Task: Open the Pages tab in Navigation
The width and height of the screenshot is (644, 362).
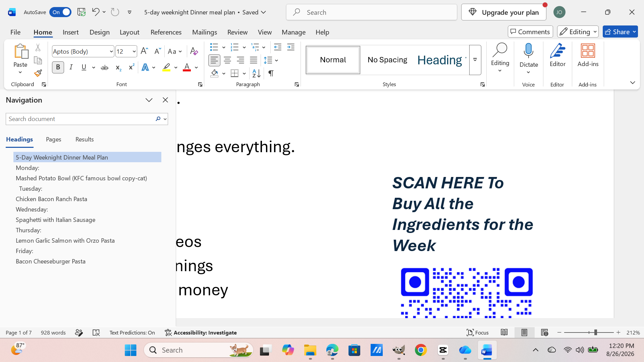Action: click(x=54, y=139)
